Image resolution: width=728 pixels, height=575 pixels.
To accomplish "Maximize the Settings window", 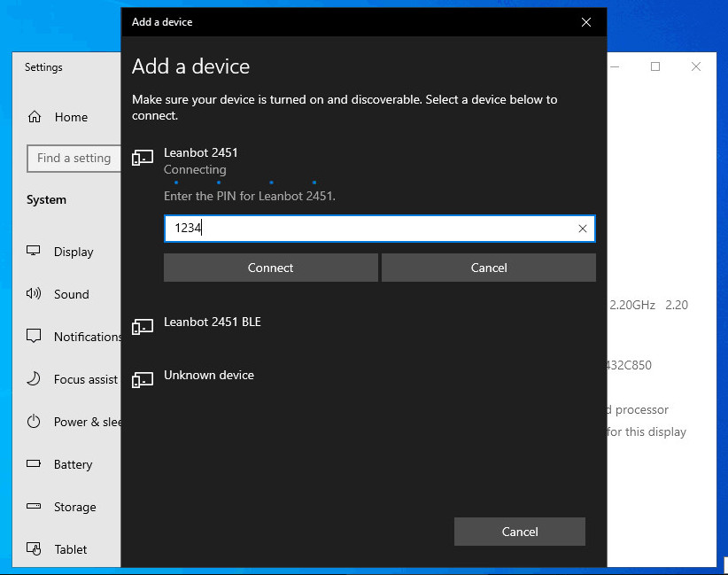I will pyautogui.click(x=655, y=66).
